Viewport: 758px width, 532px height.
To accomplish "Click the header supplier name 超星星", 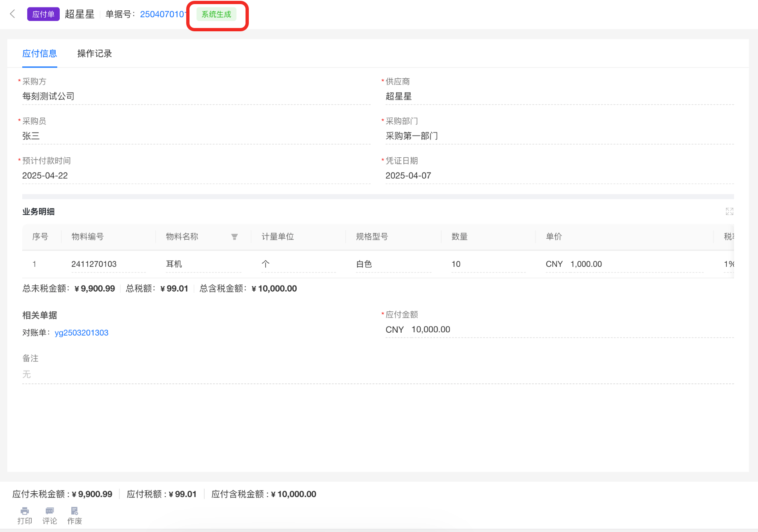I will (80, 14).
